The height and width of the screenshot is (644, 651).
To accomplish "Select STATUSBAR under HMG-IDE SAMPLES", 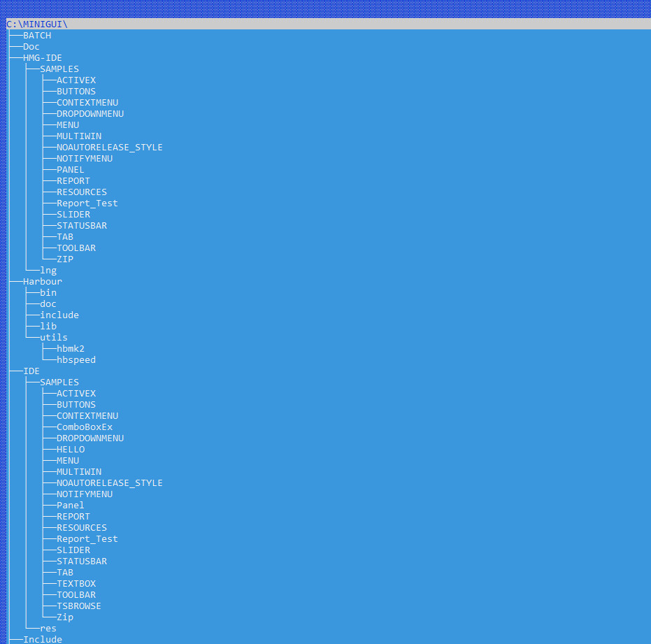I will 82,226.
